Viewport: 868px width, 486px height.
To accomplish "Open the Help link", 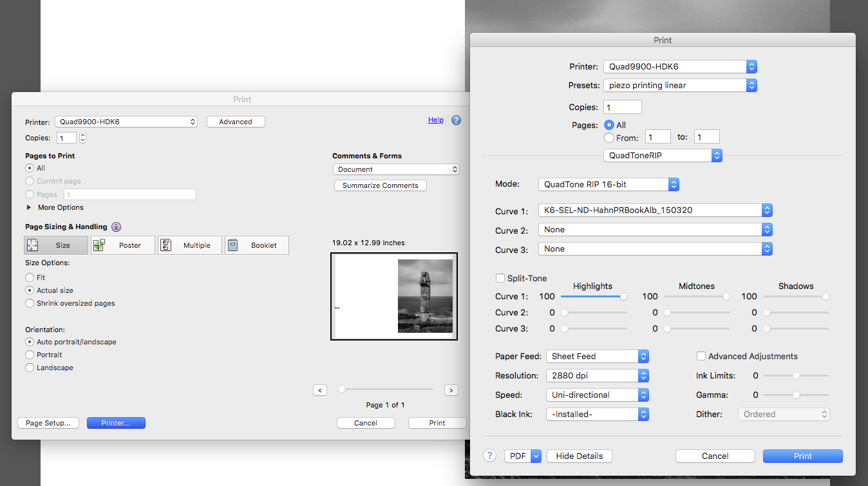I will pyautogui.click(x=435, y=120).
